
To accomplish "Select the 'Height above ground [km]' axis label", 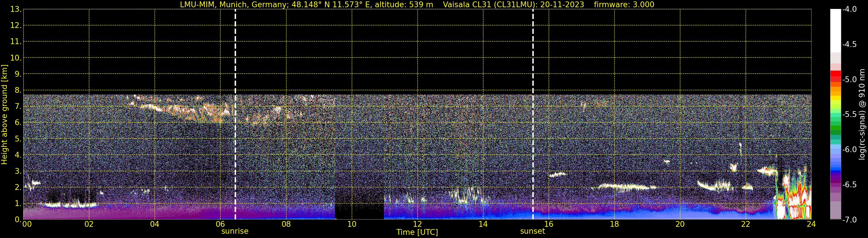I will (x=4, y=115).
